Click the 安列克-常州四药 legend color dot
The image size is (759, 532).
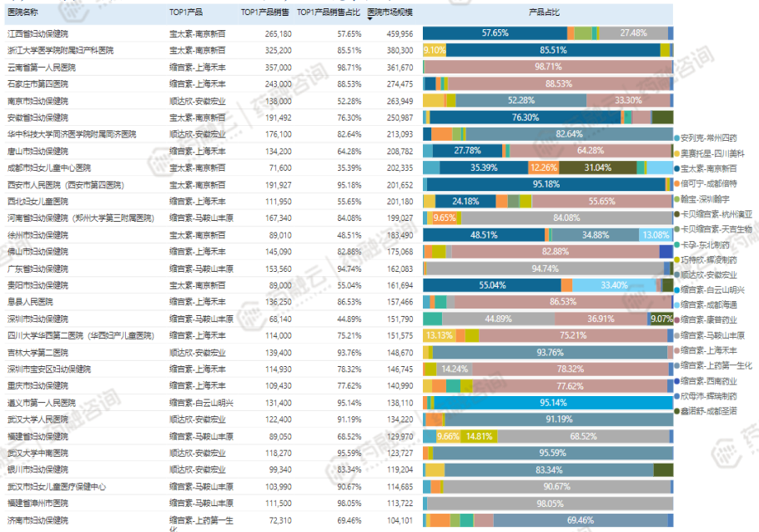coord(676,138)
